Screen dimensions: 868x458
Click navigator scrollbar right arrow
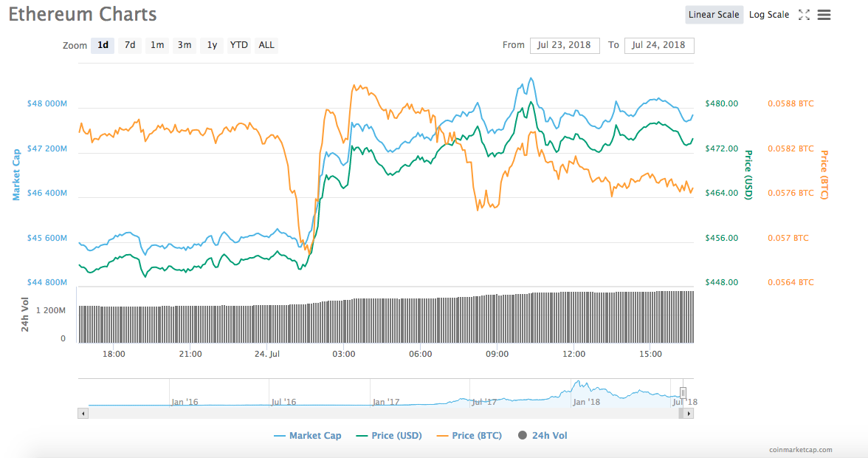[x=689, y=414]
